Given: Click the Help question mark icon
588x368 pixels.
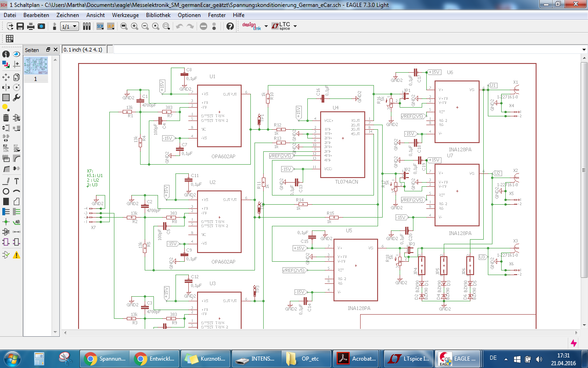Looking at the screenshot, I should click(x=230, y=26).
